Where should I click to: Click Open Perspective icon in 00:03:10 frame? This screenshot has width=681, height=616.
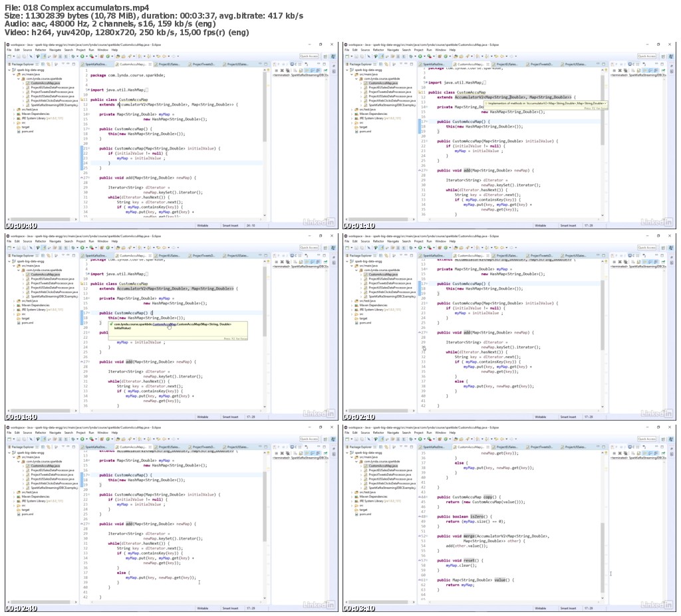click(x=663, y=439)
